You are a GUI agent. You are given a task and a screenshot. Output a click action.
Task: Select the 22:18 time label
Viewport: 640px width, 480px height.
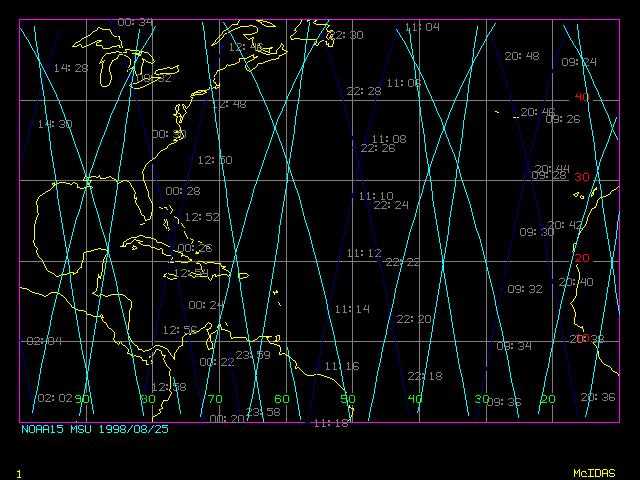tap(424, 376)
